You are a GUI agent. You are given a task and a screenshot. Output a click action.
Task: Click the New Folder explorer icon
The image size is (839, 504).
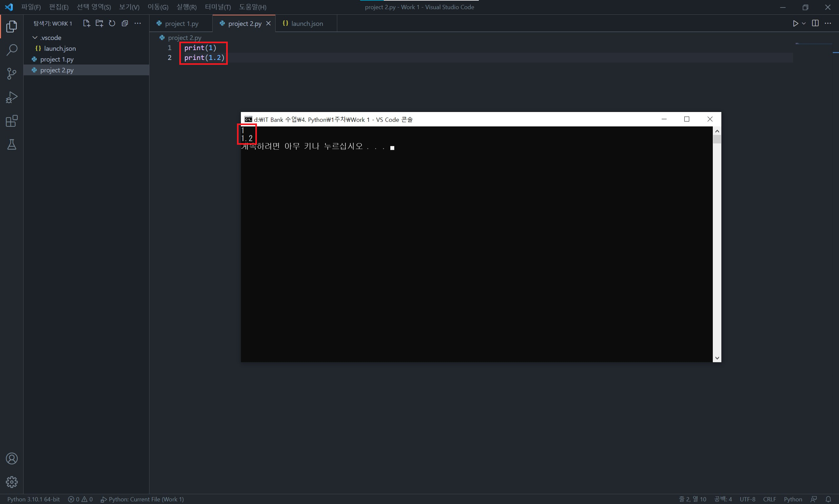coord(99,23)
